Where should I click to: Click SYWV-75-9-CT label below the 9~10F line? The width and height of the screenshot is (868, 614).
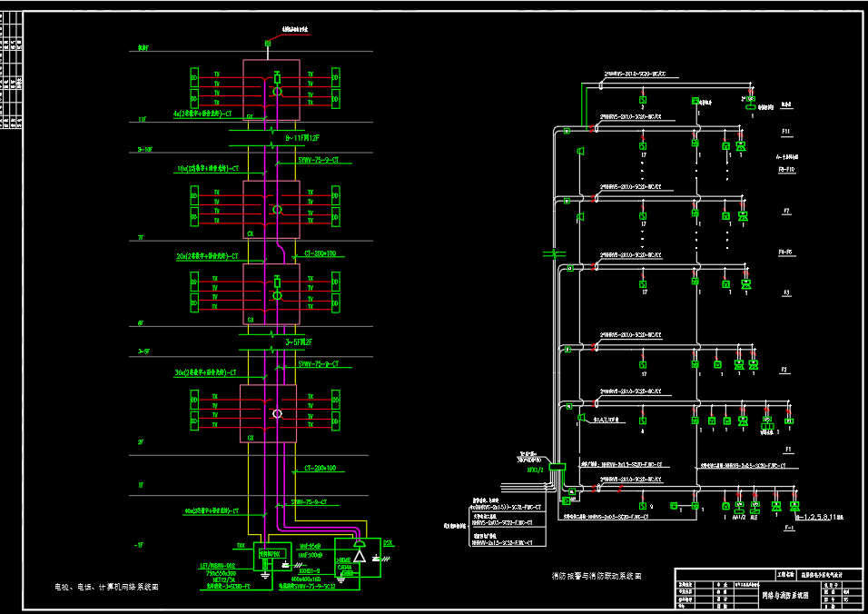[319, 160]
